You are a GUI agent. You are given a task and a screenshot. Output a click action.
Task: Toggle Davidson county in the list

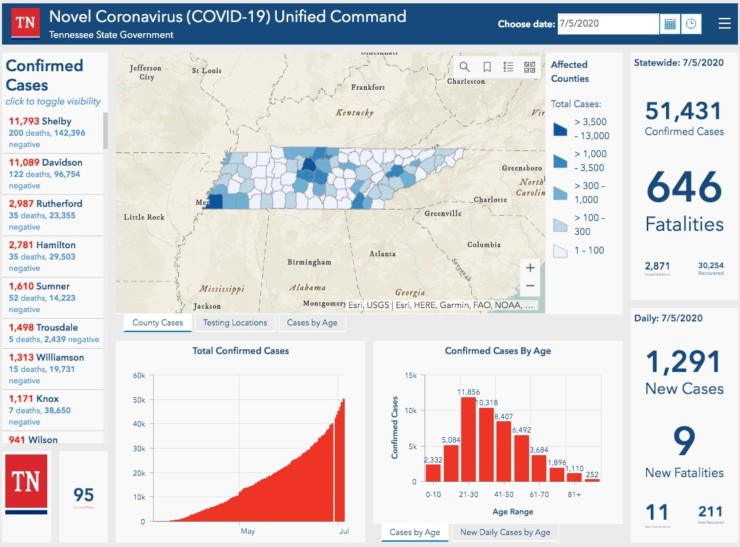click(55, 168)
